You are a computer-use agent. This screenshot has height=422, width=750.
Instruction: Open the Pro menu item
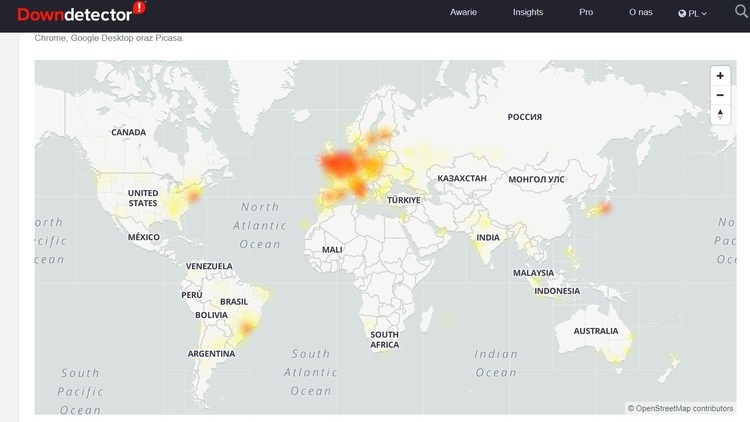(x=586, y=12)
